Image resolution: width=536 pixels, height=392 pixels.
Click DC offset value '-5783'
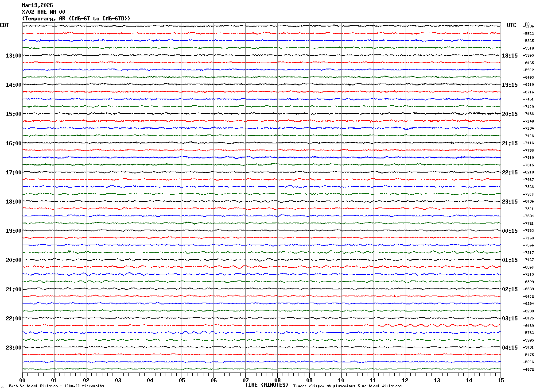pos(529,333)
